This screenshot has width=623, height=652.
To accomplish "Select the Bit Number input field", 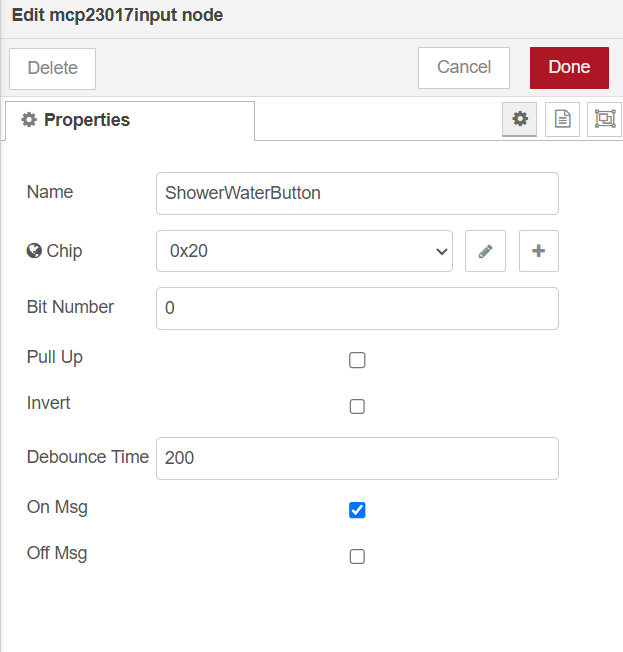I will [357, 309].
